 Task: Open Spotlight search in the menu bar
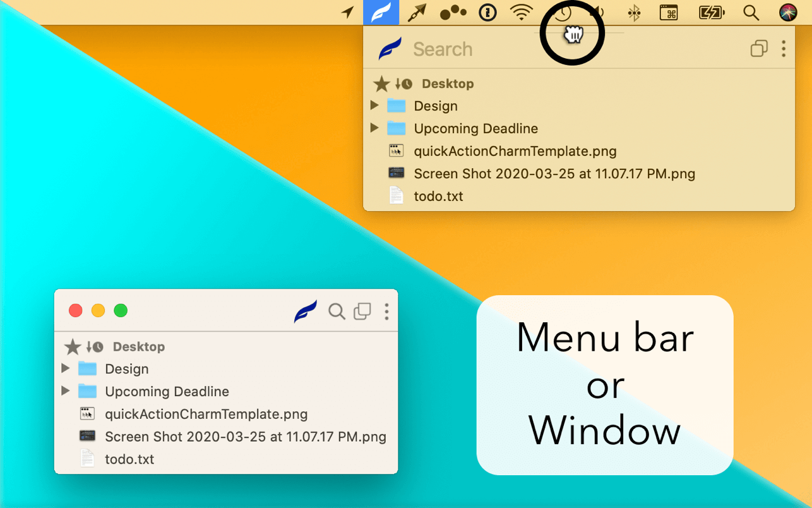click(751, 13)
